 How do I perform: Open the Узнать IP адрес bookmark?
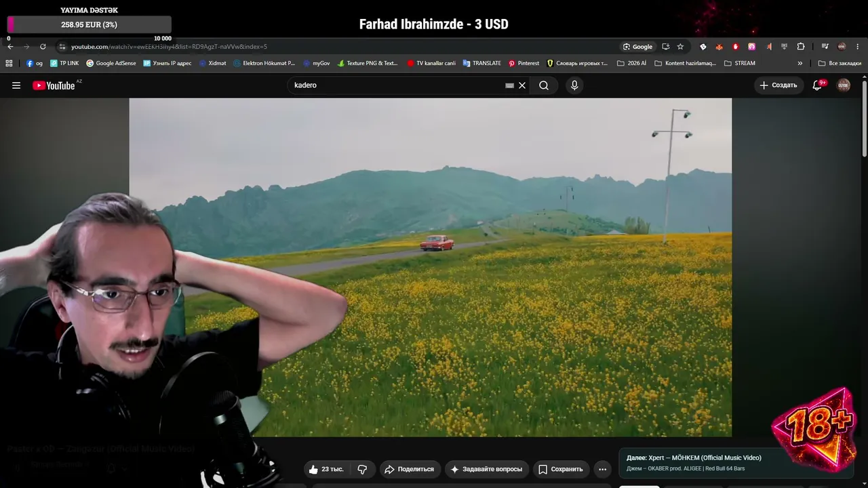point(167,63)
